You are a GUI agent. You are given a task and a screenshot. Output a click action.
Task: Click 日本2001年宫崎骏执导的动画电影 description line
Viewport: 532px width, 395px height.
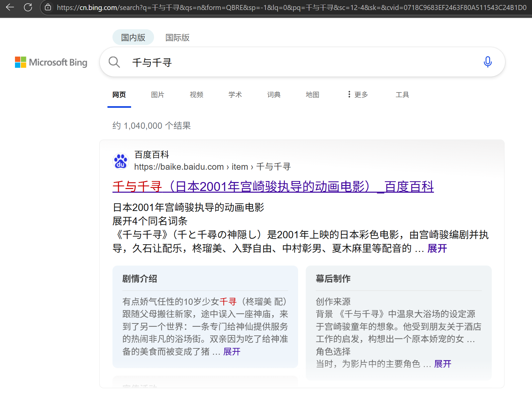tap(188, 207)
